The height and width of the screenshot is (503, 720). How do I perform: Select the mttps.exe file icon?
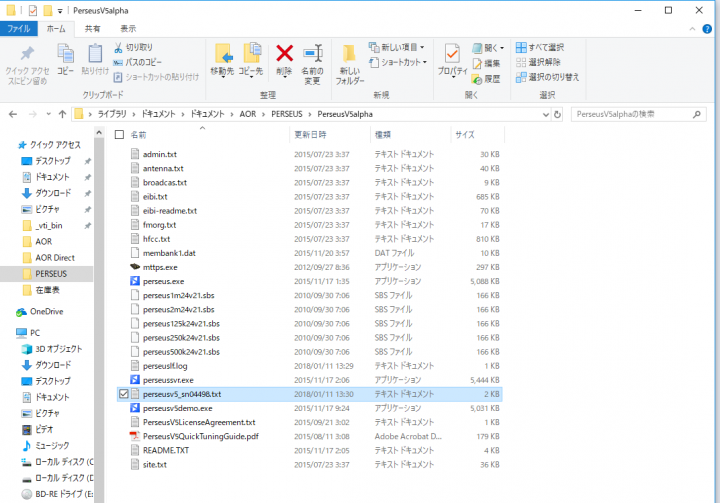[x=135, y=267]
